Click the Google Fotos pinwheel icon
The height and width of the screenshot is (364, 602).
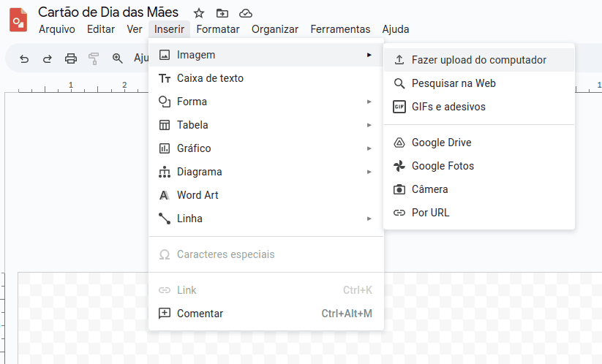click(x=399, y=166)
